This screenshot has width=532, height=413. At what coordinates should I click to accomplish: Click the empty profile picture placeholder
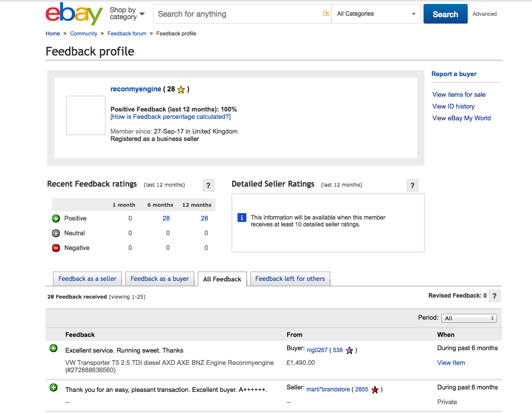(x=86, y=115)
